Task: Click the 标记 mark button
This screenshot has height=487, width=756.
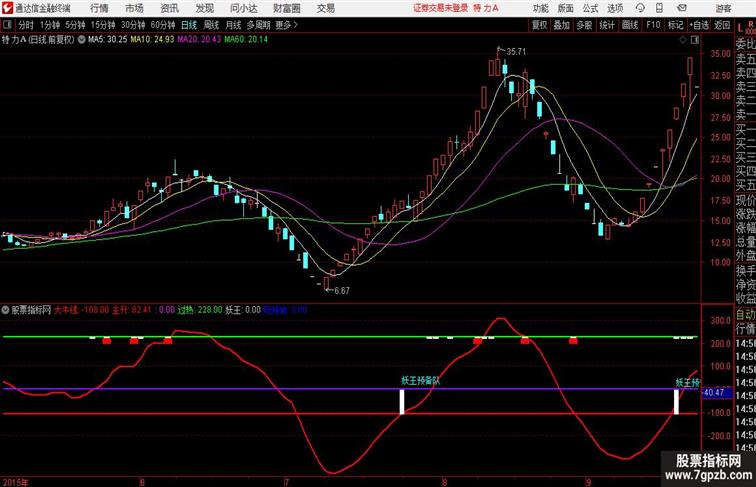Action: (x=675, y=25)
